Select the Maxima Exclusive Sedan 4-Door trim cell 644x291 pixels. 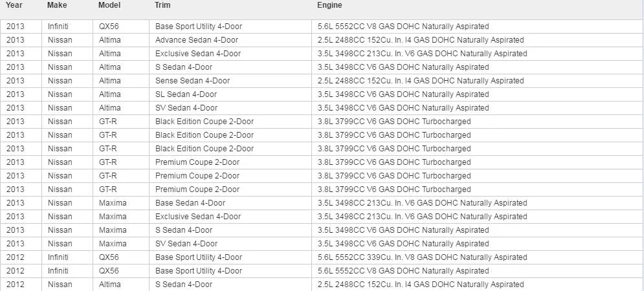(x=230, y=217)
